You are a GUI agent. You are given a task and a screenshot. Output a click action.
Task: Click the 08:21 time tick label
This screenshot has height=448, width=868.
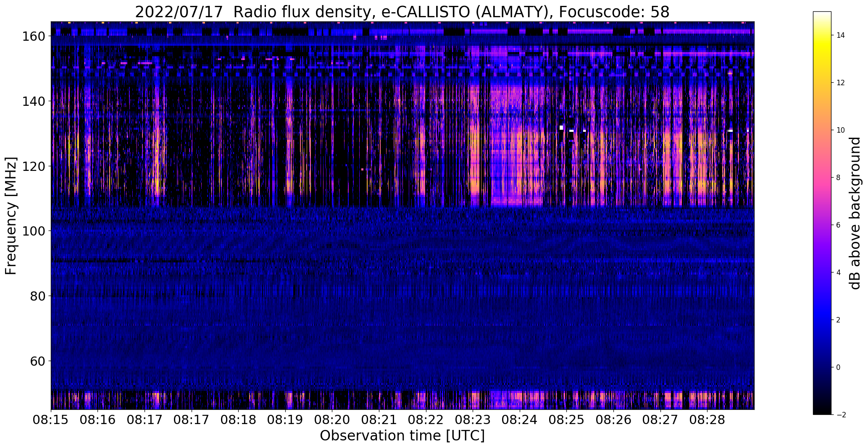pos(379,420)
